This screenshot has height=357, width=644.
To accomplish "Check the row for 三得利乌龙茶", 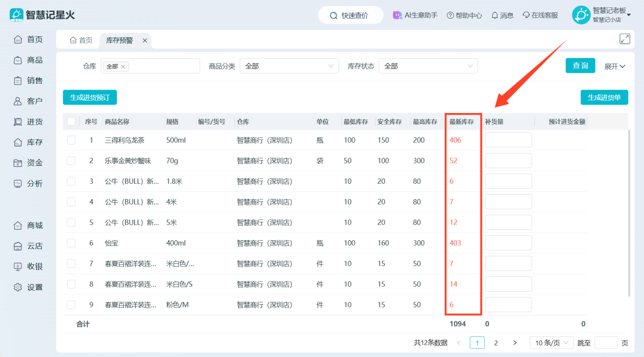I will (x=71, y=140).
